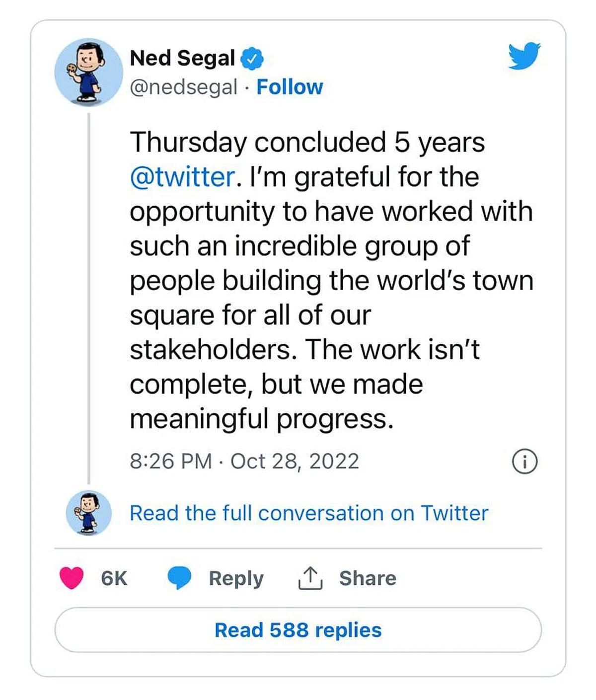
Task: Open the @twitter mention in the tweet
Action: pos(182,177)
